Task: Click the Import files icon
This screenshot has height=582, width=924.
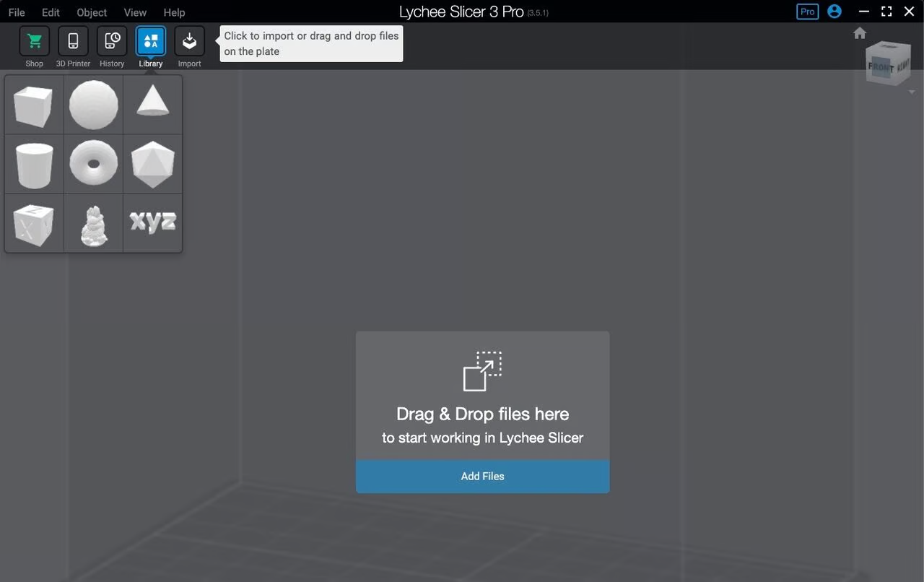Action: pos(189,42)
